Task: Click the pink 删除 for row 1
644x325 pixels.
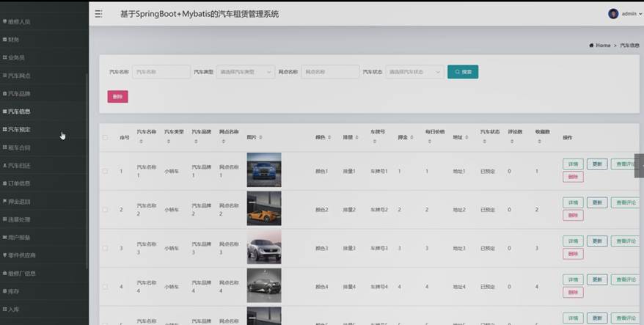Action: click(x=573, y=177)
